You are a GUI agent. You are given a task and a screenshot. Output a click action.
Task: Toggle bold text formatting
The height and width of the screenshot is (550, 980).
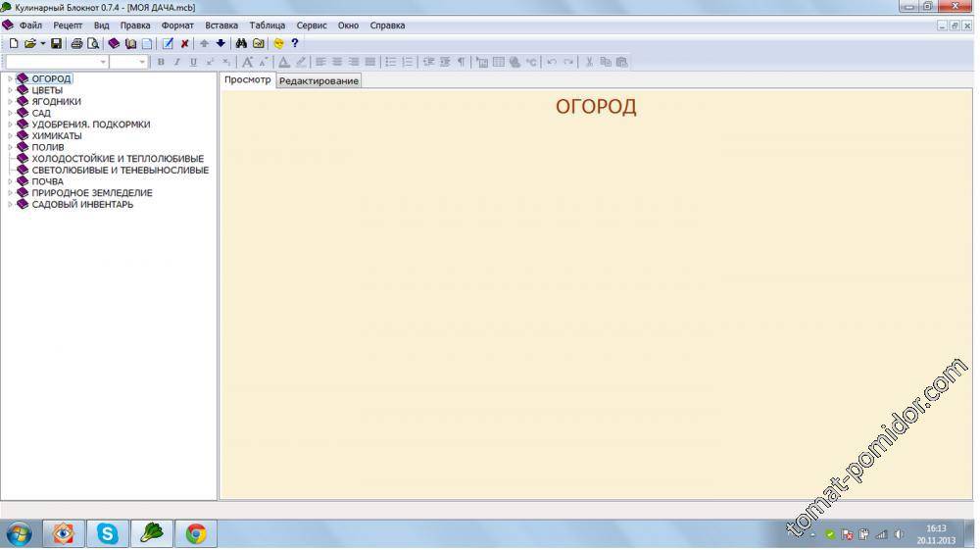coord(161,62)
